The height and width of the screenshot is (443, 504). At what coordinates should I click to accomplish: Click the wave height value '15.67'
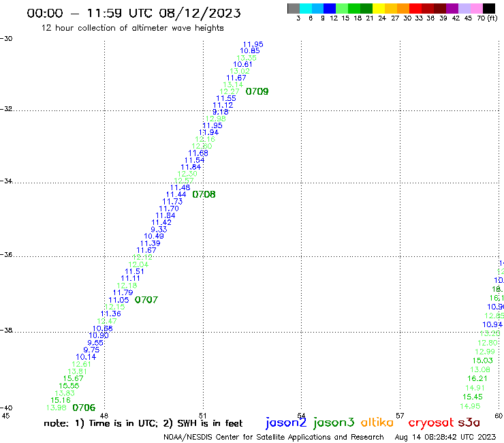74,379
